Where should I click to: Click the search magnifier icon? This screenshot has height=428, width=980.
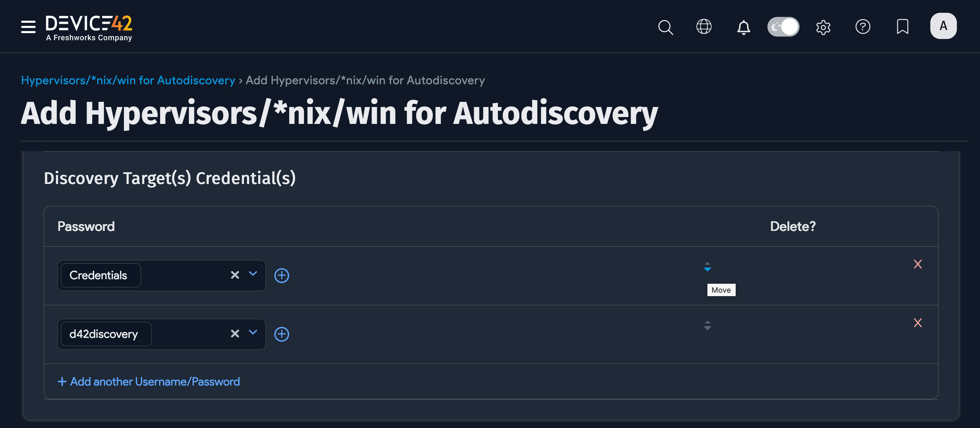[x=665, y=27]
